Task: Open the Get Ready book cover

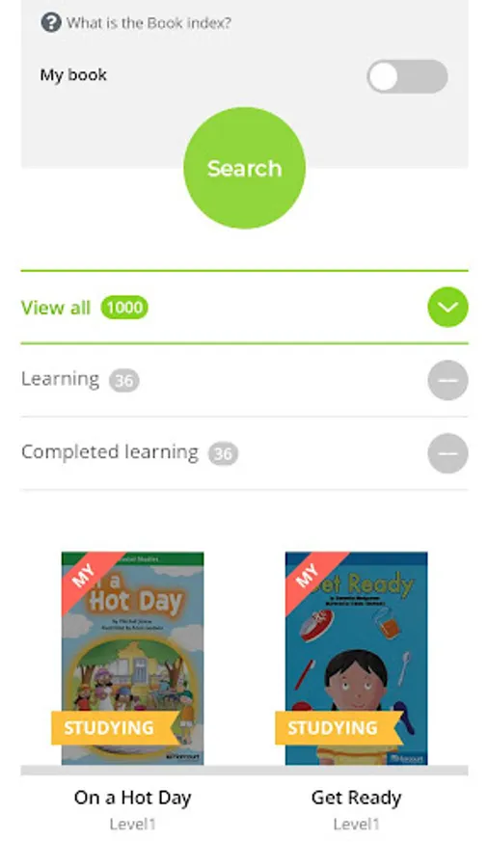Action: point(356,658)
